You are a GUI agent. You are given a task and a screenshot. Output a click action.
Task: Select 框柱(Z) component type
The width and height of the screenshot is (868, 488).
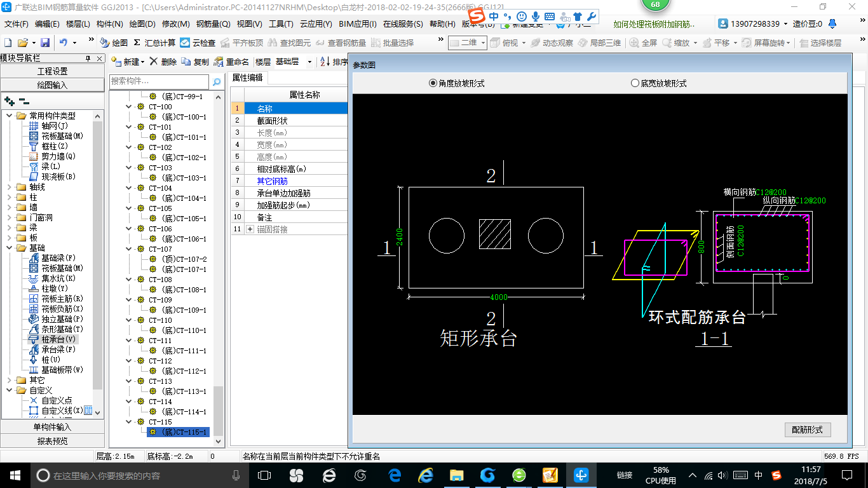(x=55, y=146)
